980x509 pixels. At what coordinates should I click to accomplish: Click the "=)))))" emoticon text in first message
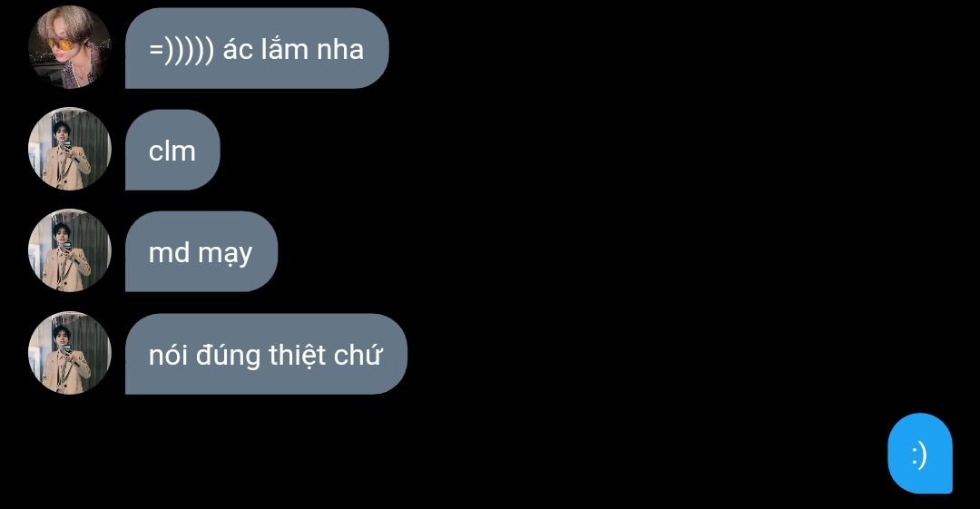[181, 49]
